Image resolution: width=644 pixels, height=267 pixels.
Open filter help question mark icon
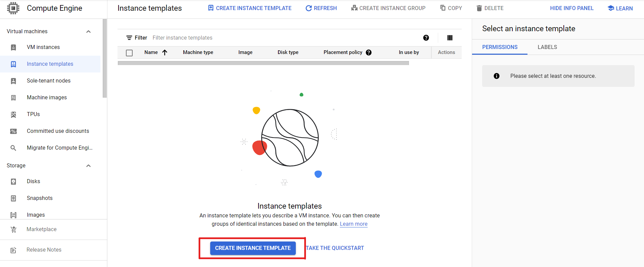pyautogui.click(x=426, y=38)
